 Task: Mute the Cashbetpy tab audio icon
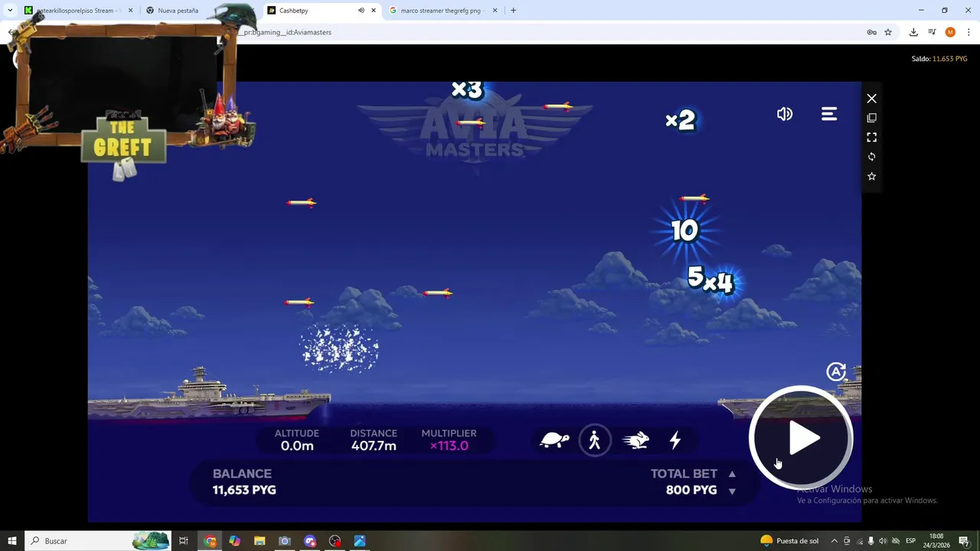click(x=361, y=11)
